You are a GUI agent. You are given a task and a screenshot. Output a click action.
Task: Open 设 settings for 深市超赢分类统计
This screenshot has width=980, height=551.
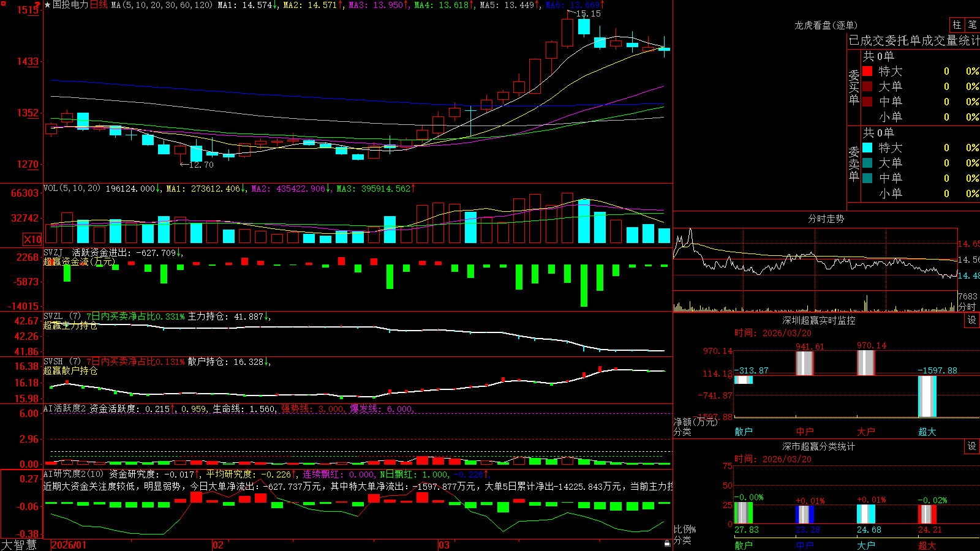tap(972, 446)
